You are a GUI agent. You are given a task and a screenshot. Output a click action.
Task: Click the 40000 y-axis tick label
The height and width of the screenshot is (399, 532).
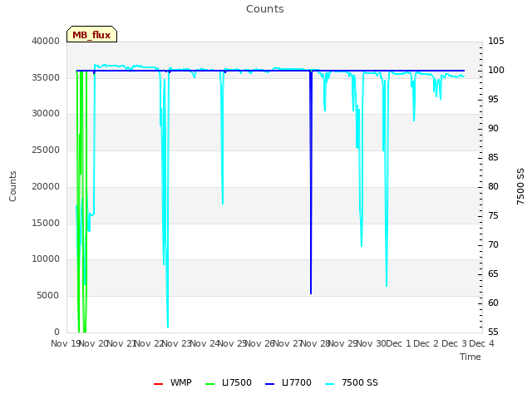tap(46, 41)
